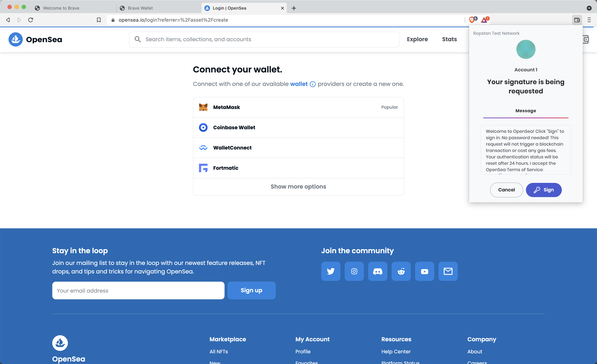
Task: Click the Brave Wallet toolbar icon
Action: [577, 20]
